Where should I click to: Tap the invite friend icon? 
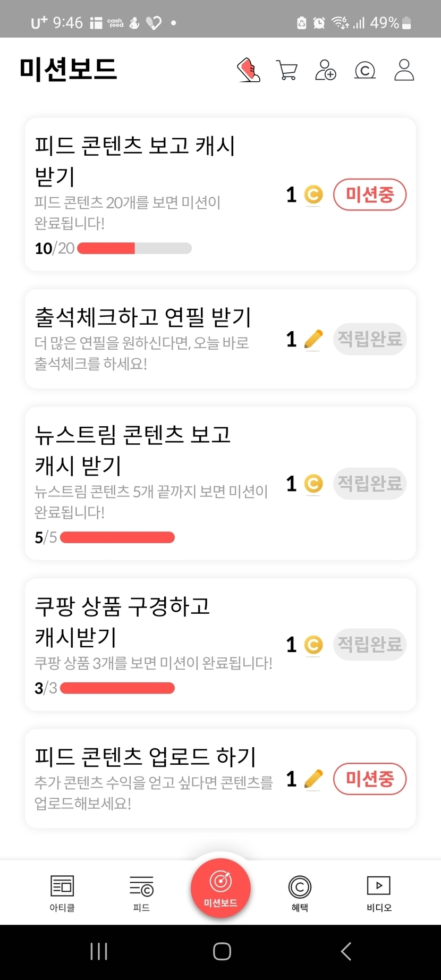click(x=326, y=70)
